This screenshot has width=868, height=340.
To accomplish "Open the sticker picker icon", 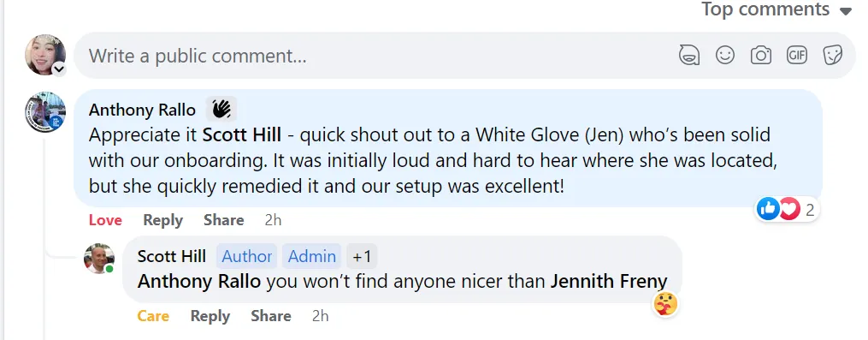I will click(833, 55).
